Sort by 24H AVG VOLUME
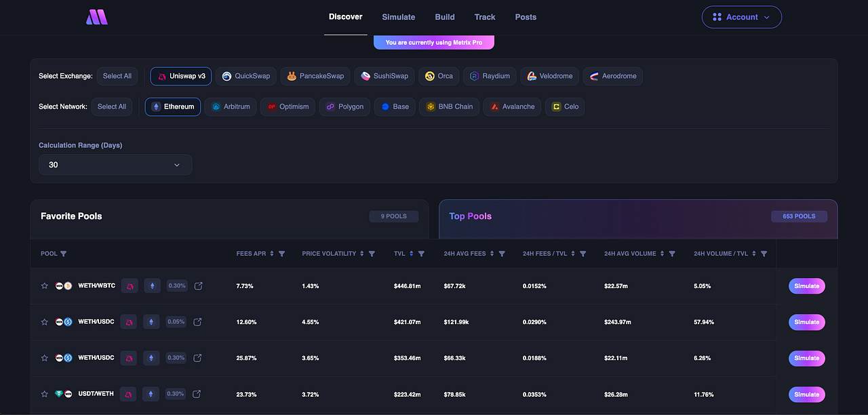This screenshot has height=415, width=868. click(662, 254)
